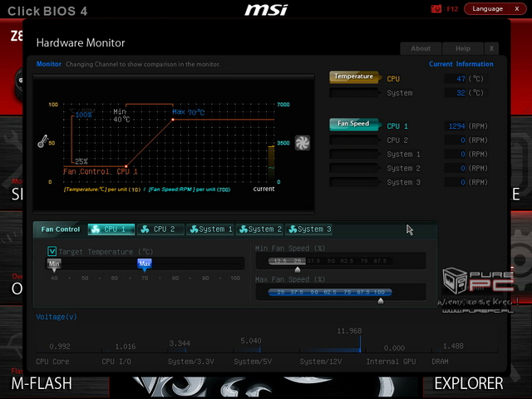Toggle the CPU 2 fan speed channel button
The width and height of the screenshot is (532, 399).
pos(354,140)
